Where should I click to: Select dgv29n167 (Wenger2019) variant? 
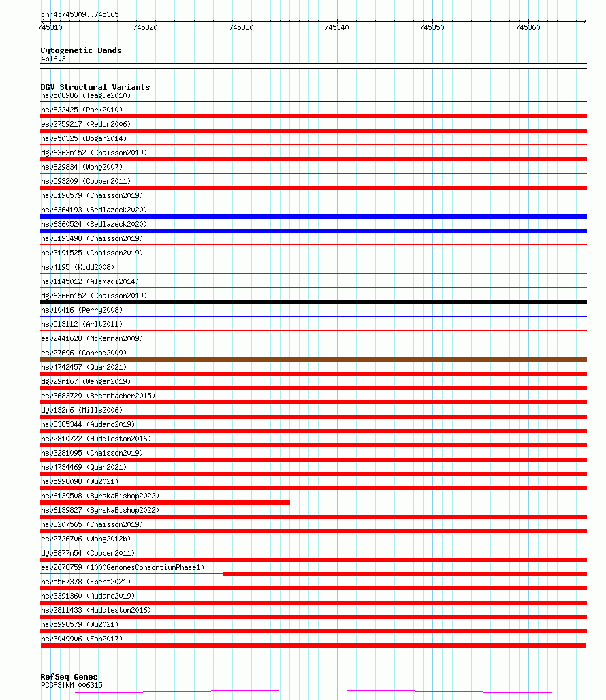click(x=86, y=381)
